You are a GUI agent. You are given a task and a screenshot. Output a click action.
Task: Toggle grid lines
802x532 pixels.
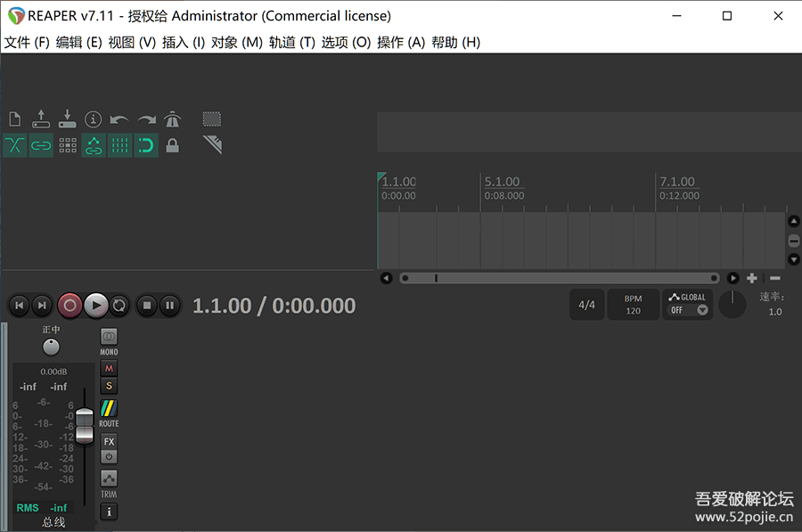120,146
